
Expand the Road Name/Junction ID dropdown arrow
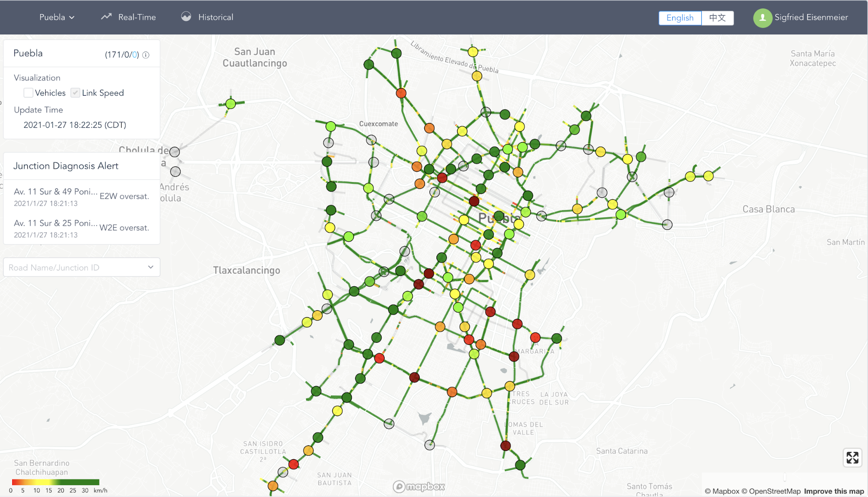(151, 267)
